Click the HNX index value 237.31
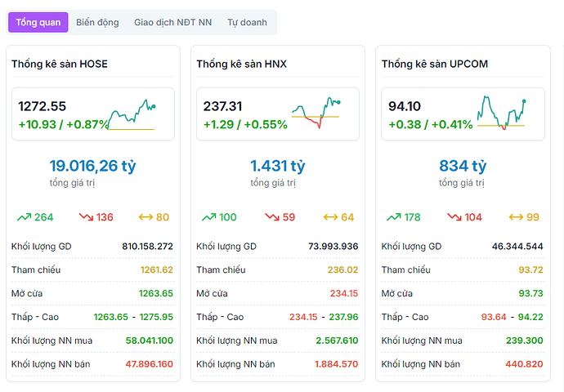The height and width of the screenshot is (392, 564). tap(223, 106)
